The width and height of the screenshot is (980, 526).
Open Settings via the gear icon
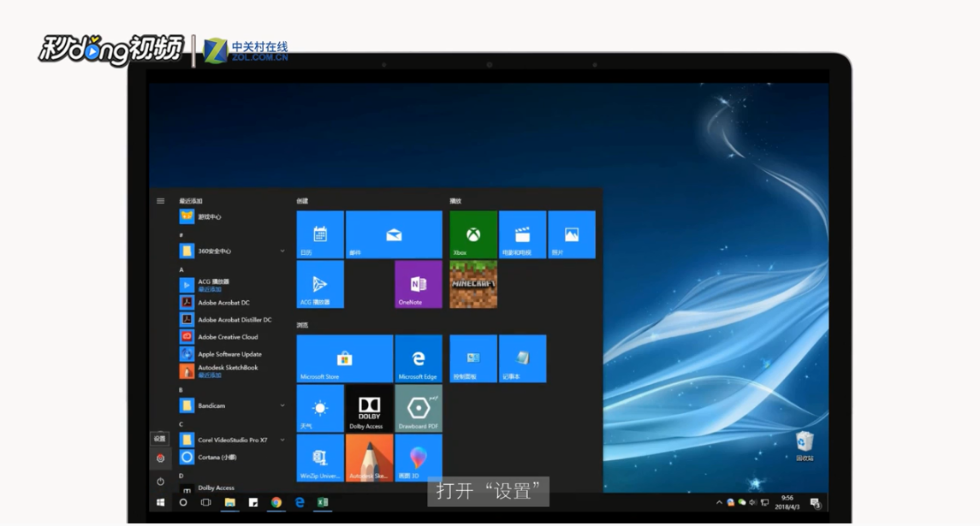point(160,458)
